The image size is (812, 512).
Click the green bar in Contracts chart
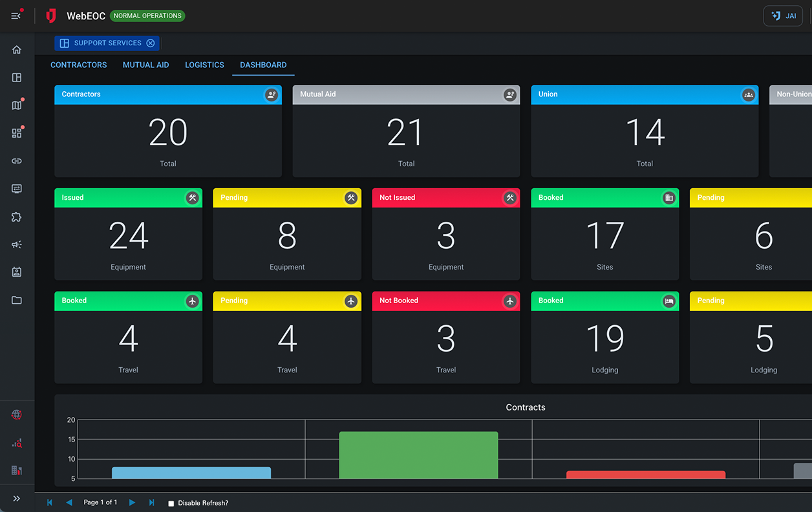(418, 455)
